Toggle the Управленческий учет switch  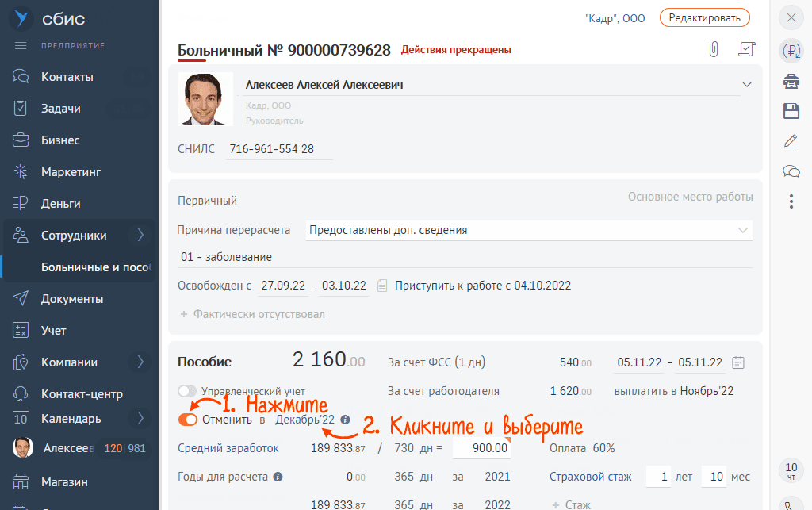[187, 391]
